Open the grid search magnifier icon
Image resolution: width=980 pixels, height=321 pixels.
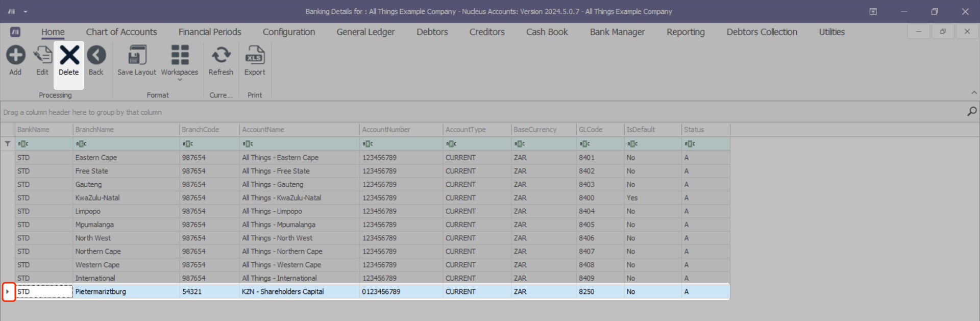coord(972,112)
